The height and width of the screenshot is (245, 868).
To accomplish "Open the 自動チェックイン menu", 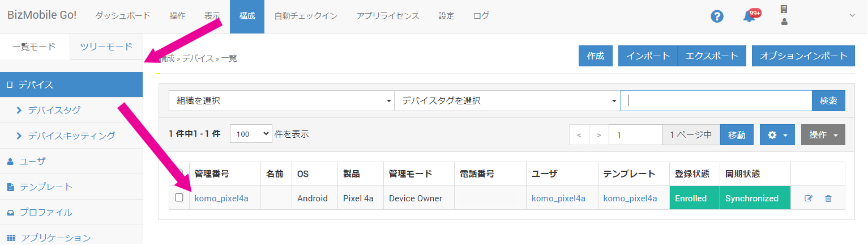I will [x=306, y=16].
